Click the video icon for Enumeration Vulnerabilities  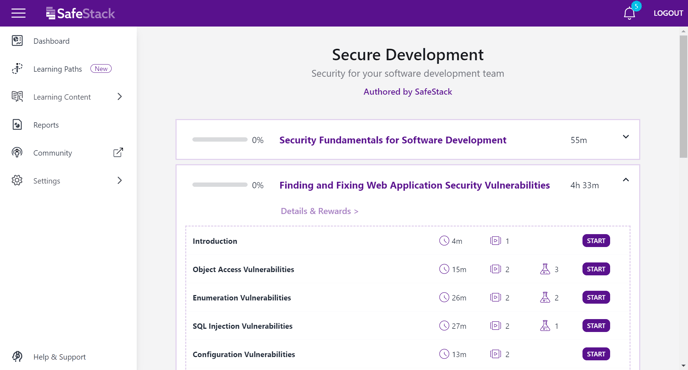click(495, 298)
